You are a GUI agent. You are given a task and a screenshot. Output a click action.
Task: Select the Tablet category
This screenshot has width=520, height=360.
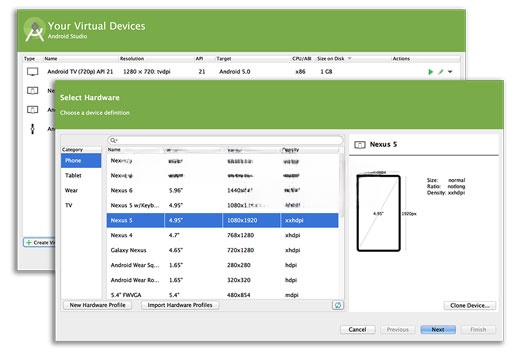[x=81, y=175]
